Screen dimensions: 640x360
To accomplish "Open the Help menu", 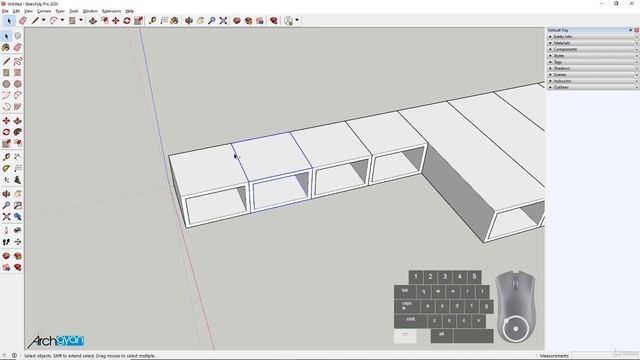I will 130,11.
